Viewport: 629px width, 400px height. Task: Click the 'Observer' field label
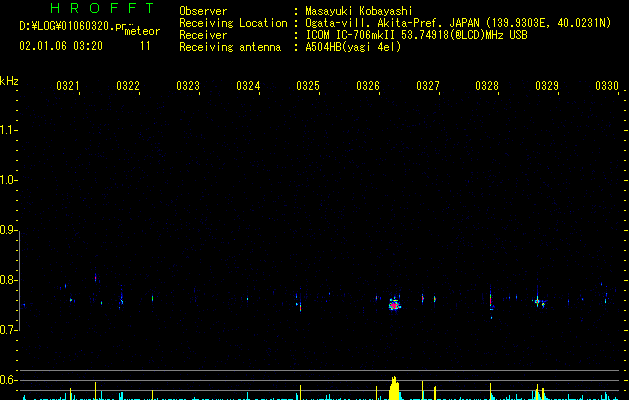[203, 11]
